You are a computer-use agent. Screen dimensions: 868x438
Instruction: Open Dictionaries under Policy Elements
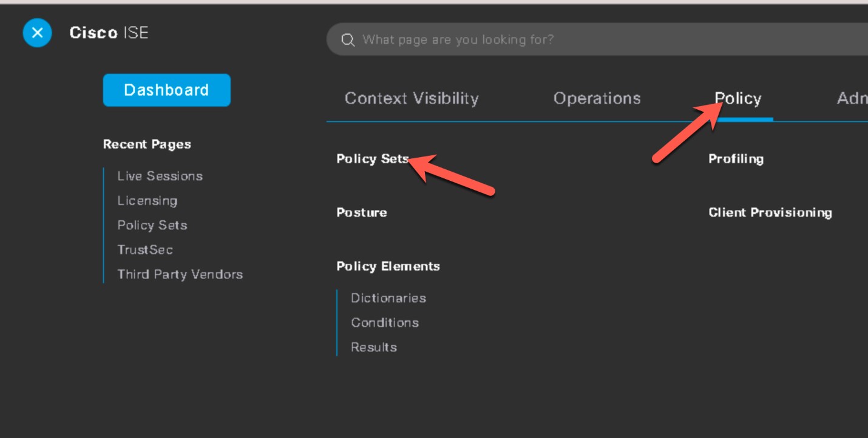click(x=388, y=298)
